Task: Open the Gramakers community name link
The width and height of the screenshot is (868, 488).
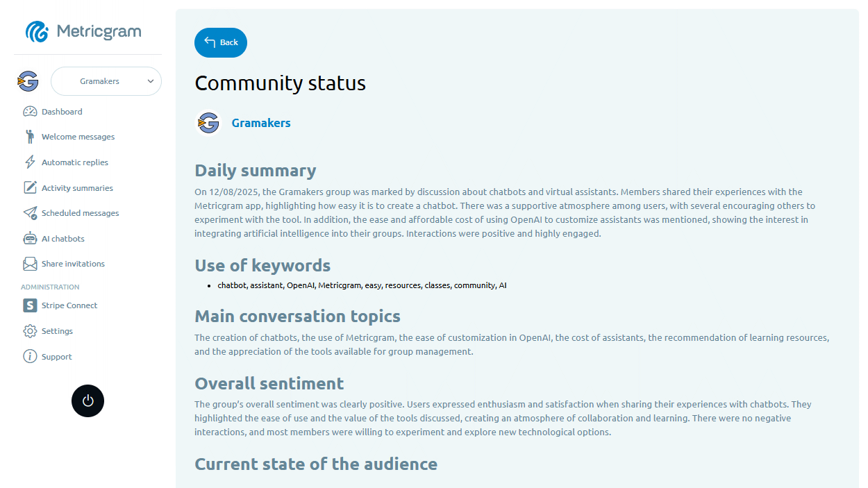Action: point(261,123)
